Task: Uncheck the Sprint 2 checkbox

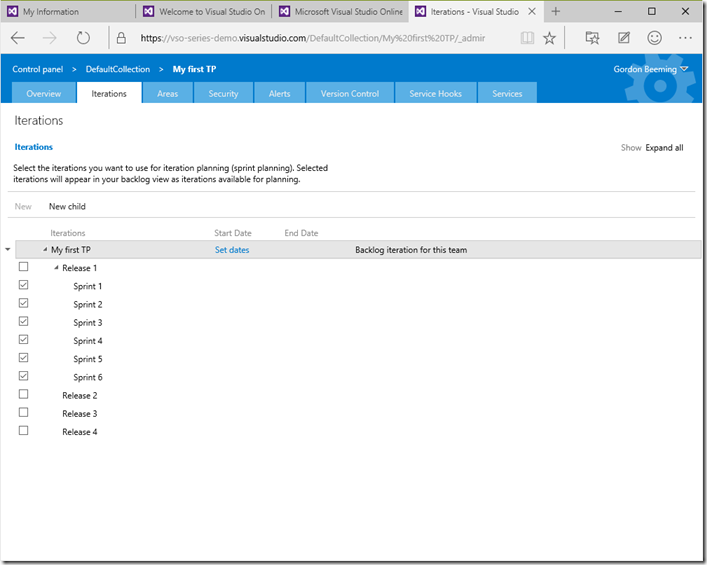Action: click(23, 303)
